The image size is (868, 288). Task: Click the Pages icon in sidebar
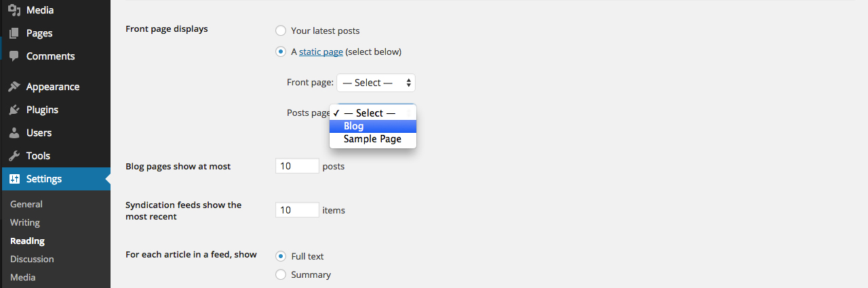(x=14, y=33)
